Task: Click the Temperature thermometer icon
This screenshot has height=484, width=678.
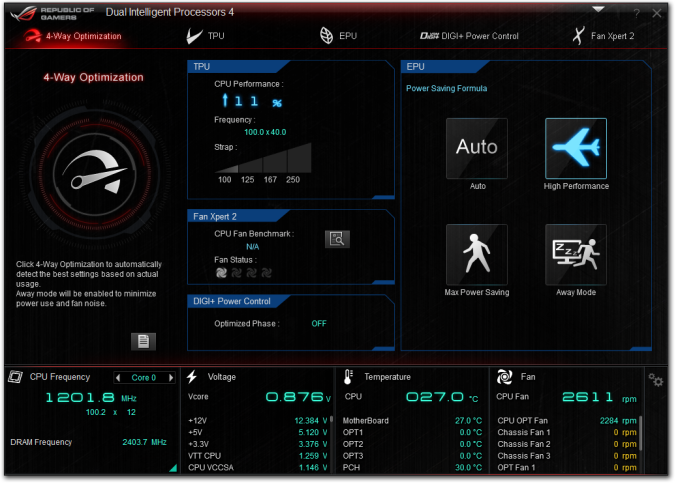Action: pos(348,377)
